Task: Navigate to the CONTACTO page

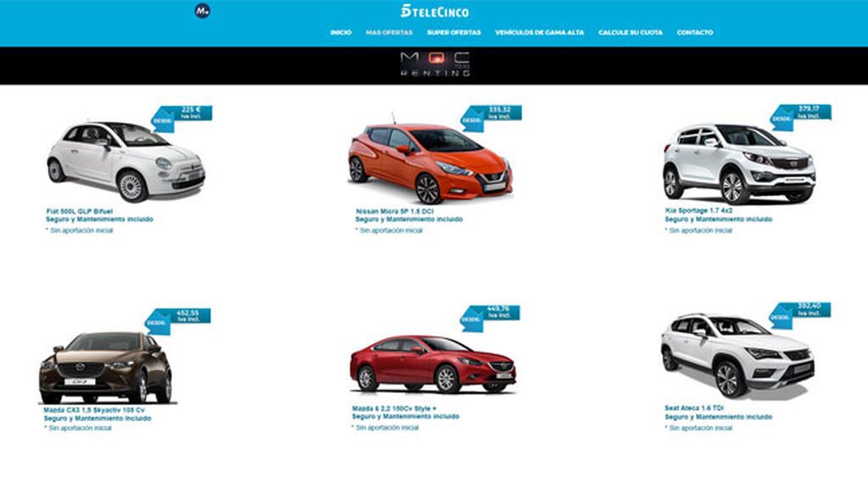Action: pos(695,33)
